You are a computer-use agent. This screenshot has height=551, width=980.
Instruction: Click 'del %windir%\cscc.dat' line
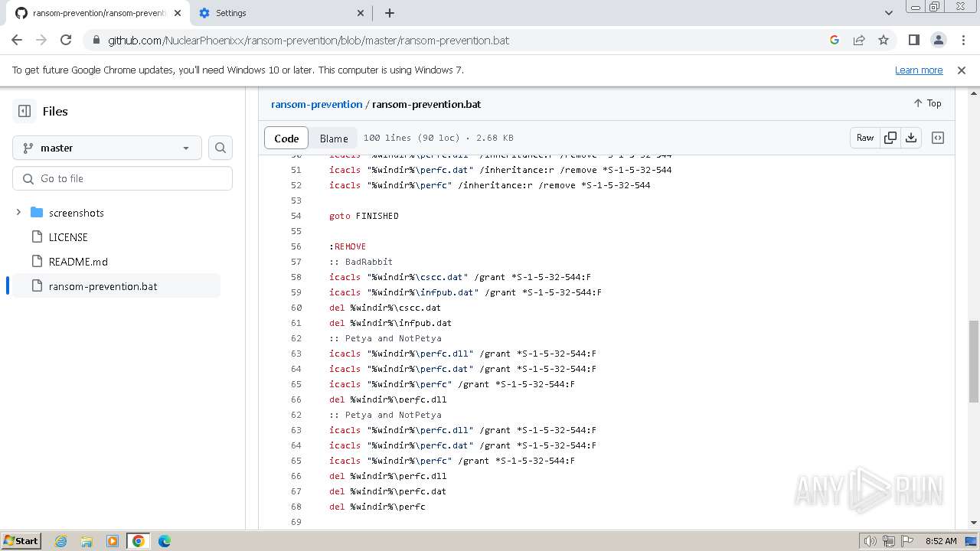pos(385,308)
